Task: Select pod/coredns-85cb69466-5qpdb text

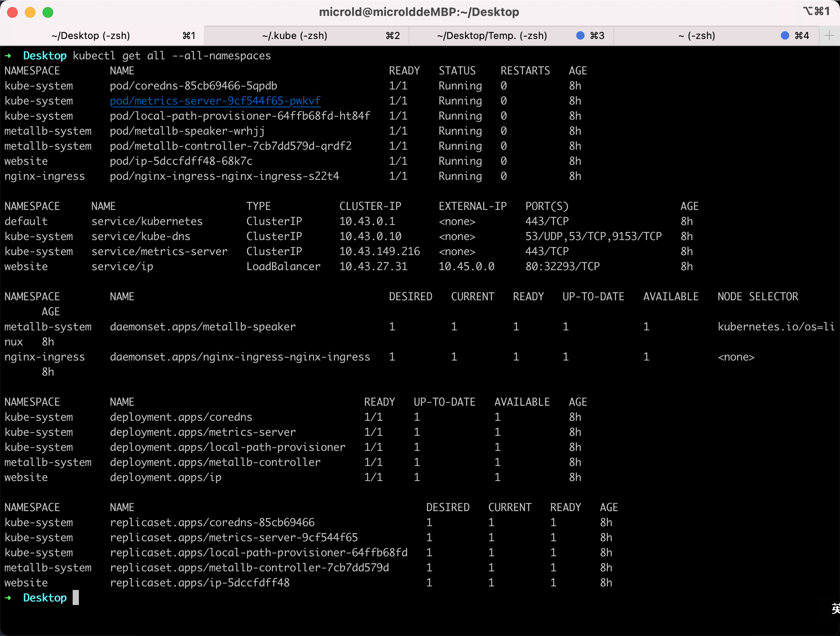Action: click(194, 86)
